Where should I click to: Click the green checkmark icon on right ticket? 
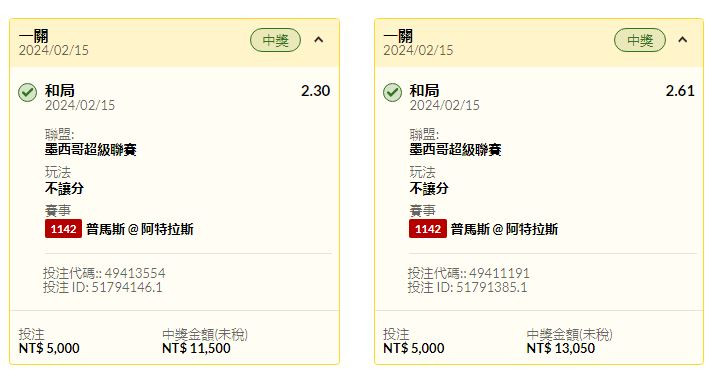coord(392,92)
